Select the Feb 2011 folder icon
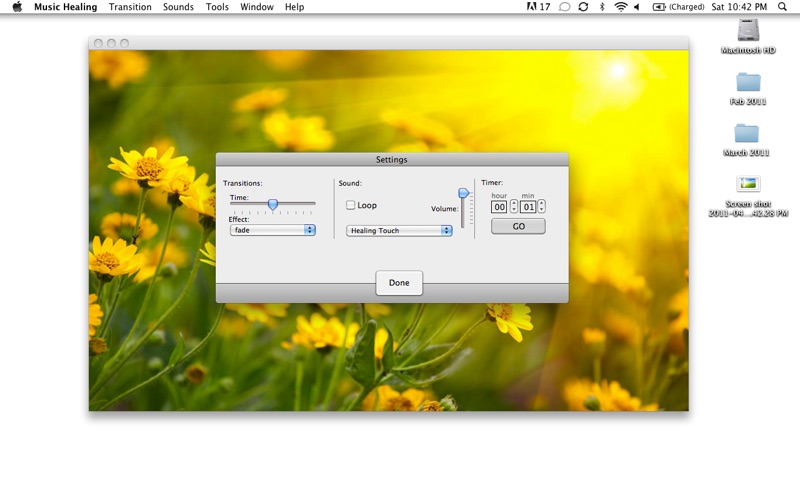This screenshot has width=800, height=500. point(748,82)
